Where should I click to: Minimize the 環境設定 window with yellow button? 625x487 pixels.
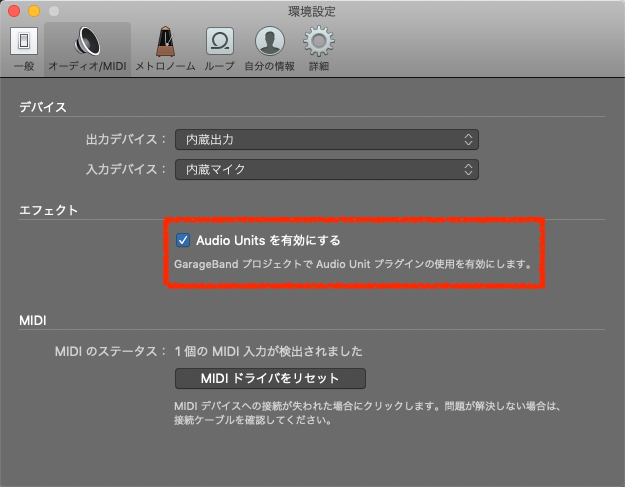click(34, 11)
